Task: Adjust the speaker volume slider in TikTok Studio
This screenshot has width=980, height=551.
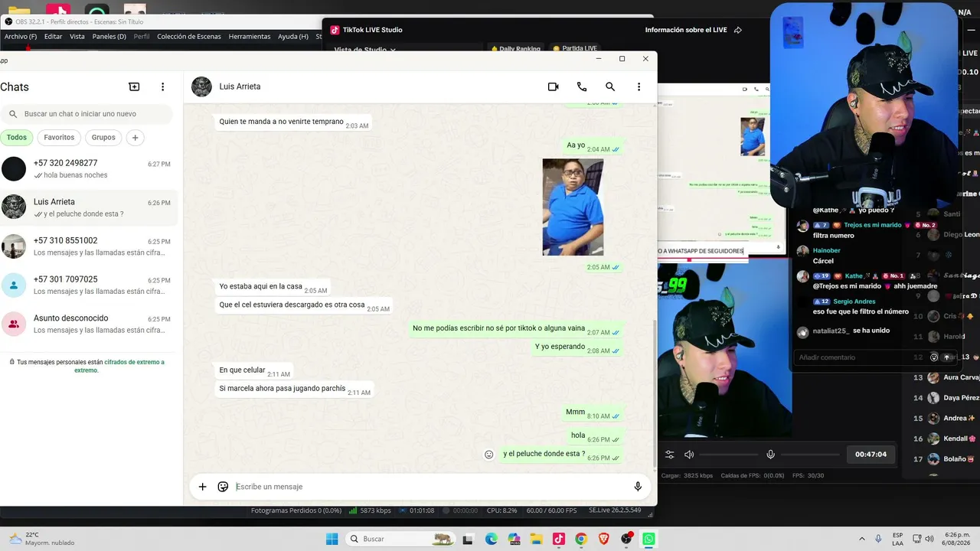Action: click(x=728, y=455)
